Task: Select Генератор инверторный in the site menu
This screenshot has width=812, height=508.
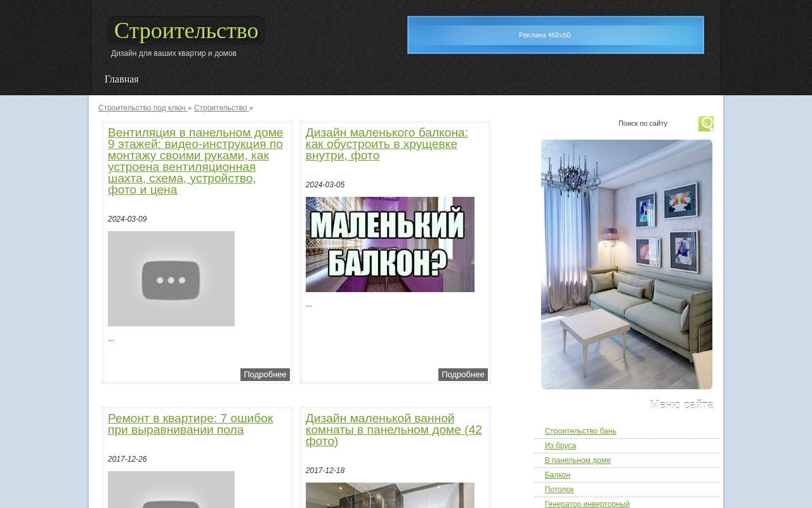Action: (587, 504)
